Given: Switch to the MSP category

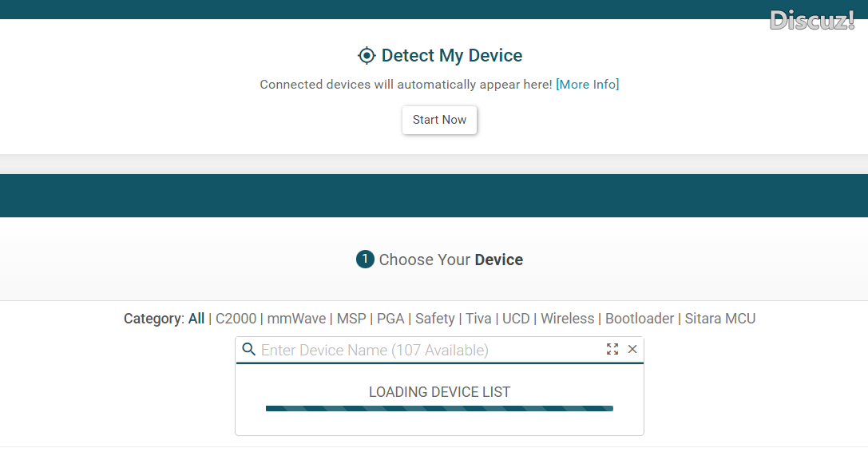Looking at the screenshot, I should click(x=351, y=319).
